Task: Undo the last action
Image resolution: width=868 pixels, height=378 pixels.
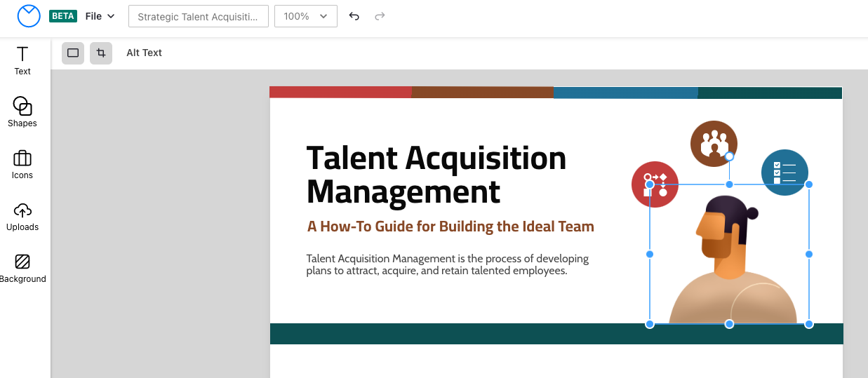Action: point(354,16)
